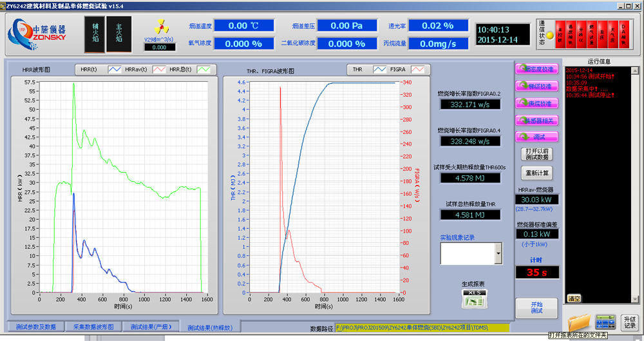Toggle the 主火焰 main flame switch
Image resolution: width=644 pixels, height=341 pixels.
(x=118, y=35)
